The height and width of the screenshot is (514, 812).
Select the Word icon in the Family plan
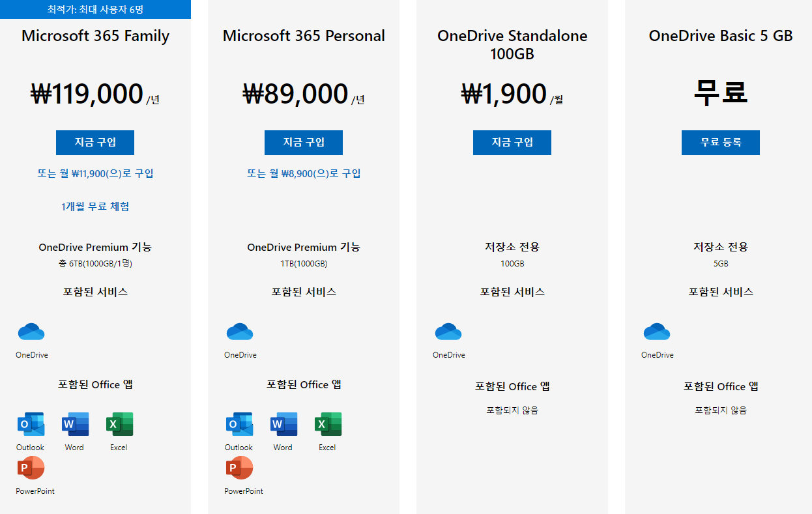click(75, 424)
